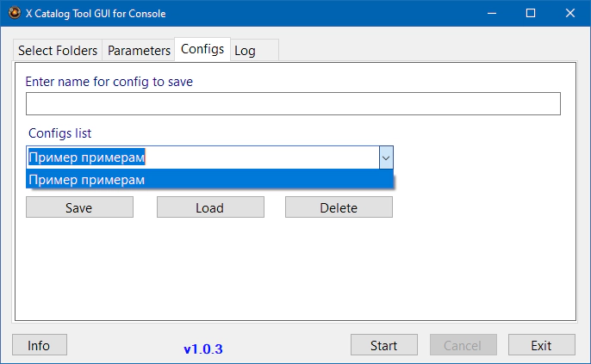The width and height of the screenshot is (591, 364).
Task: Collapse the Configs list dropdown arrow
Action: (386, 157)
